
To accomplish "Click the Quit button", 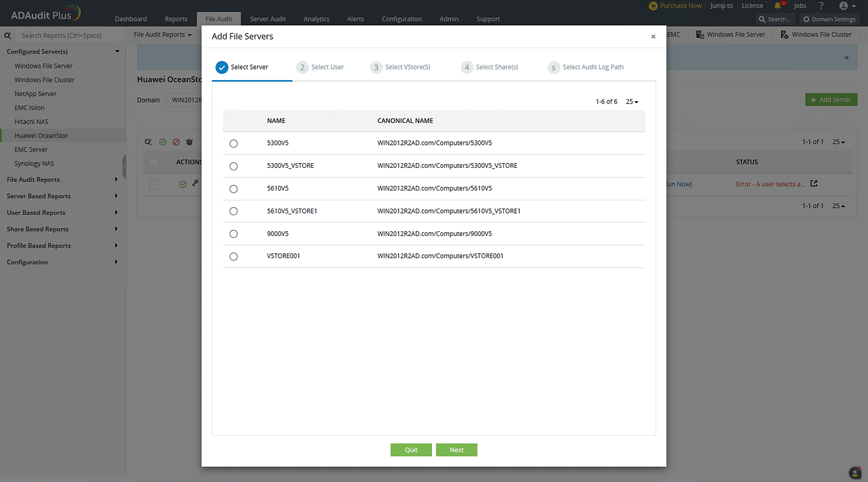I will (411, 450).
